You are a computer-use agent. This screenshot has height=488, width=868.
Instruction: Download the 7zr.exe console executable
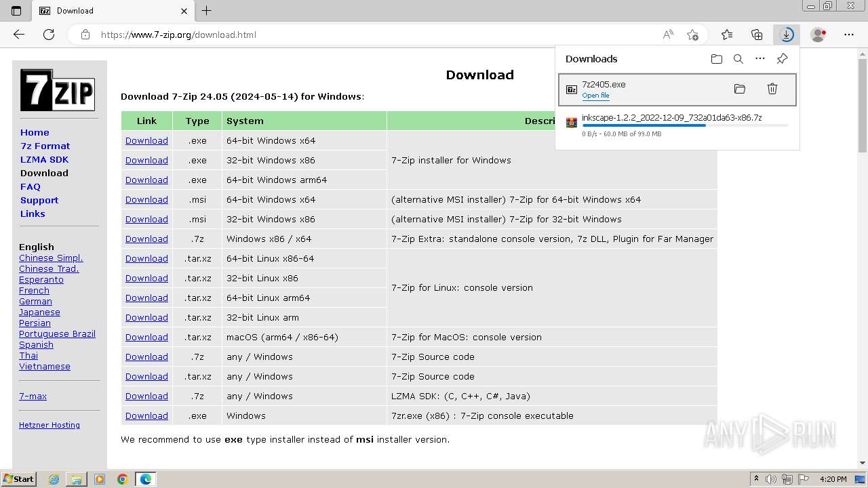coord(146,415)
